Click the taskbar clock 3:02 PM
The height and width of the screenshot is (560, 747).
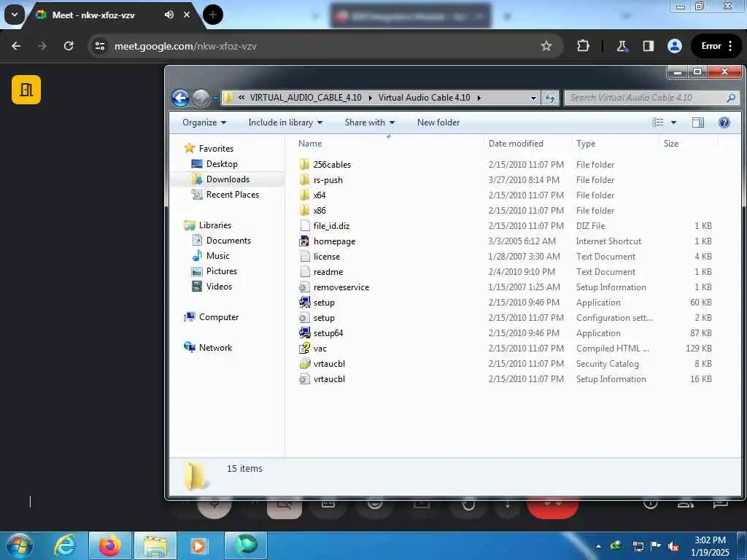(710, 546)
